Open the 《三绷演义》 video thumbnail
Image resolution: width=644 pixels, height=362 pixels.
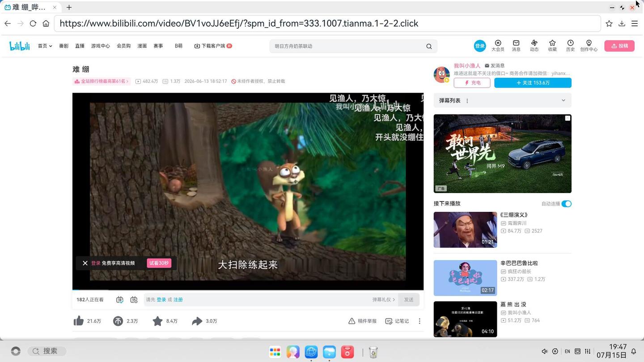465,230
